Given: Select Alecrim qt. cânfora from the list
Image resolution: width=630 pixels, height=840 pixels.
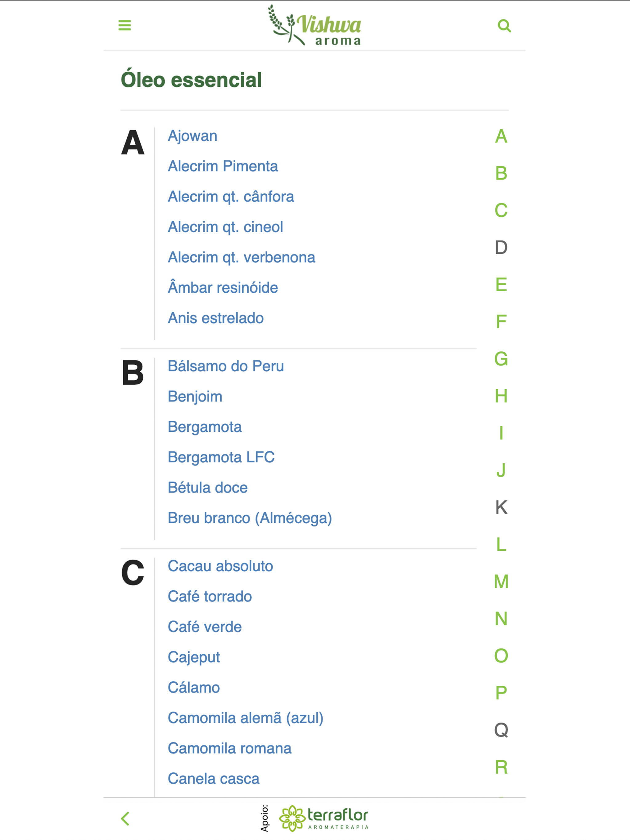Looking at the screenshot, I should pos(231,196).
